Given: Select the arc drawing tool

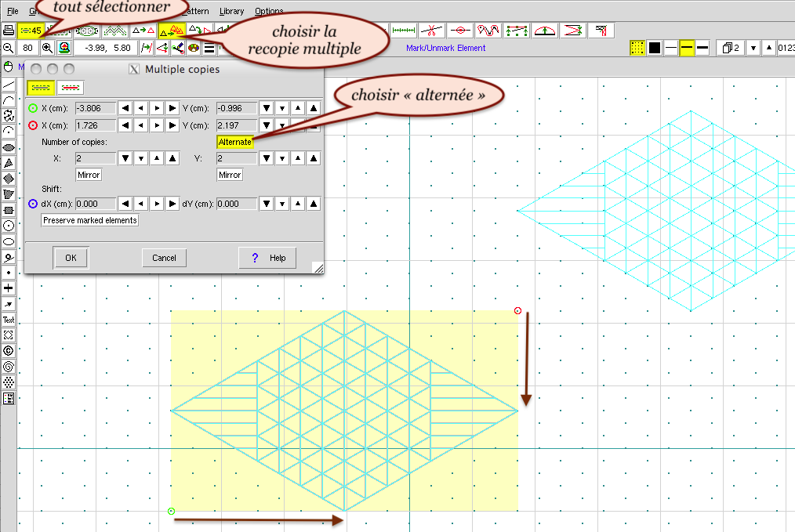Looking at the screenshot, I should tap(9, 100).
